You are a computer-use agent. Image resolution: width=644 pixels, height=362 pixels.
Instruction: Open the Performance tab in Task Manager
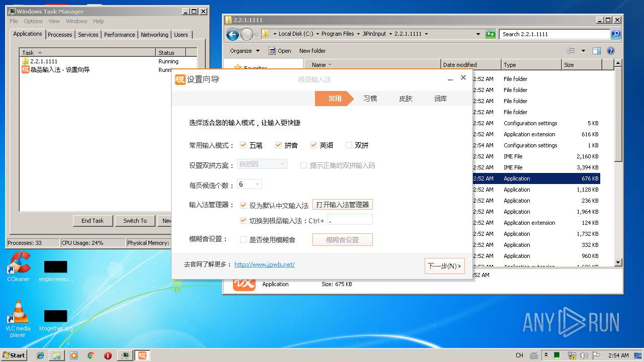click(120, 35)
